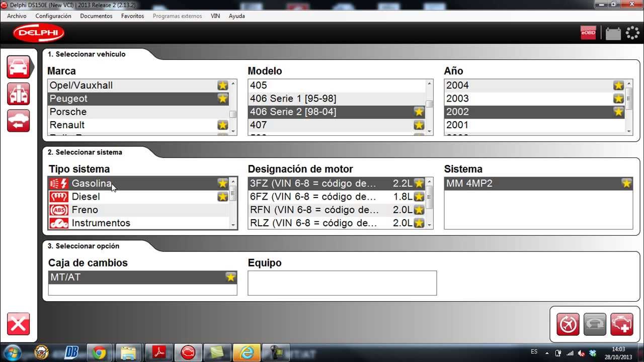The image size is (644, 362).
Task: Open the Ayuda menu
Action: pyautogui.click(x=237, y=16)
